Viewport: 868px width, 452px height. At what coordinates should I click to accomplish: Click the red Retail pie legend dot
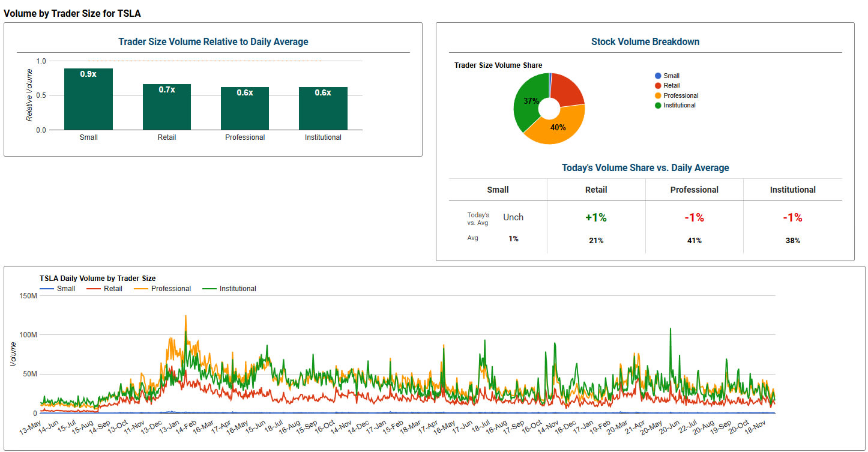(658, 86)
